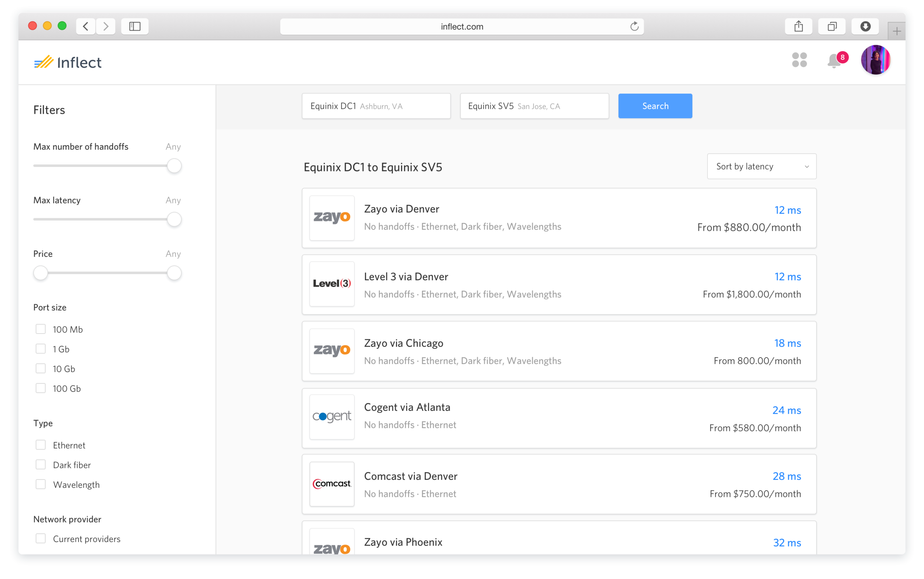Open the Sort by latency dropdown
Viewport: 924px width, 579px height.
762,166
